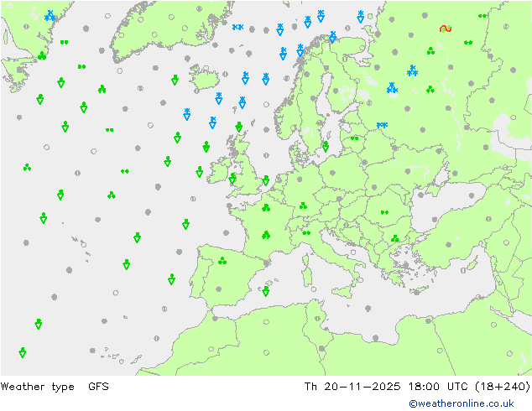532x411 pixels.
Task: Click the grey cloud dot over southern Spain
Action: pos(219,289)
